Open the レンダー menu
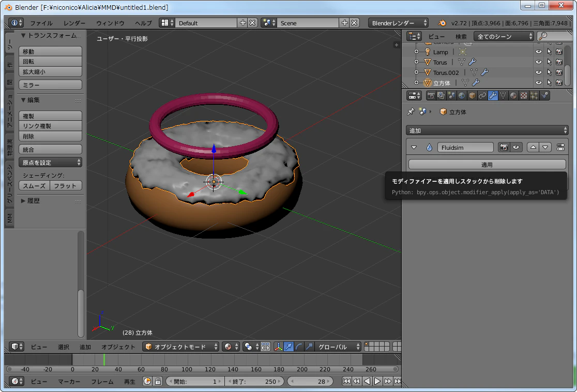Screen dimensions: 577x392 pyautogui.click(x=74, y=23)
